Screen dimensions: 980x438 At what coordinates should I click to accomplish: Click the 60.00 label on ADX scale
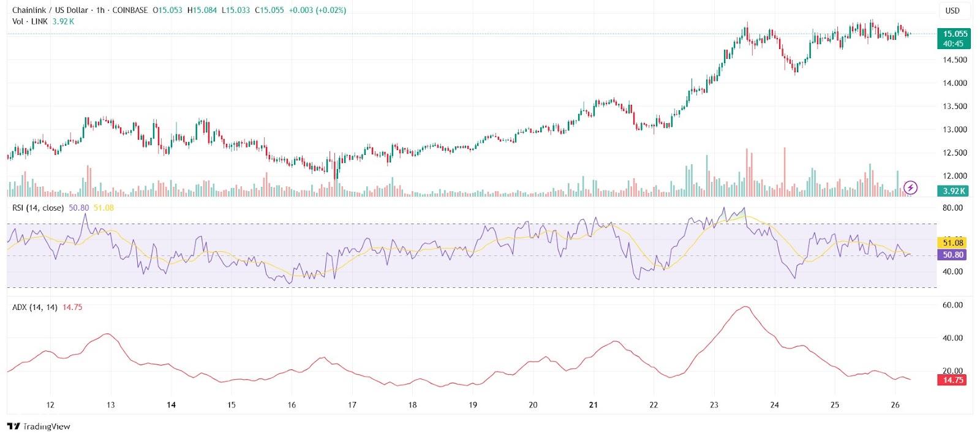point(953,305)
